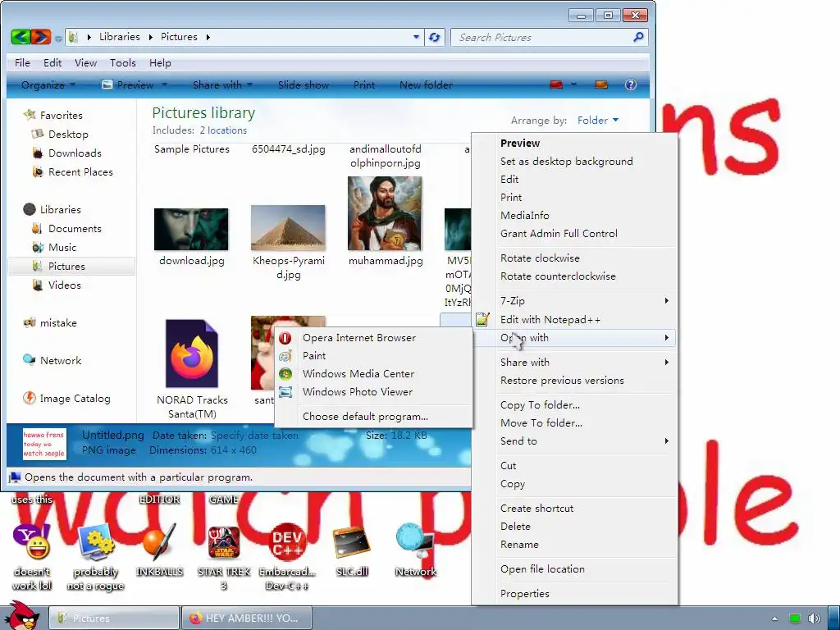Select the Opera Internet Browser icon
Viewport: 840px width, 630px height.
(285, 337)
